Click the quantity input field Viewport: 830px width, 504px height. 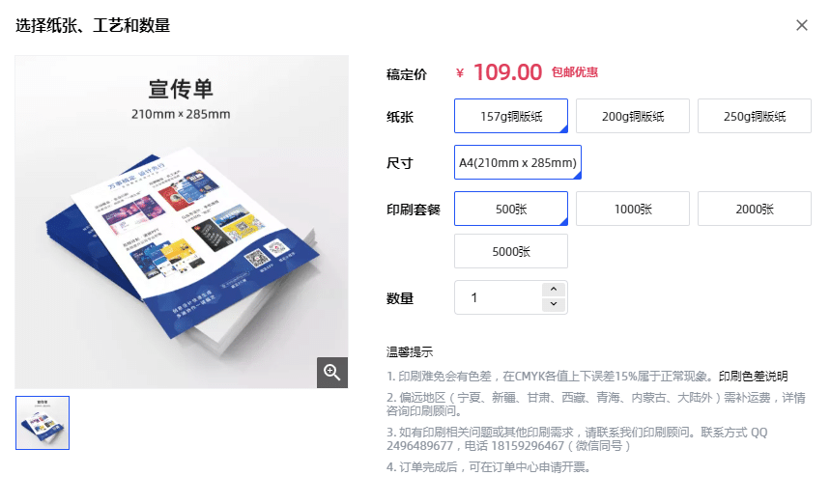498,297
